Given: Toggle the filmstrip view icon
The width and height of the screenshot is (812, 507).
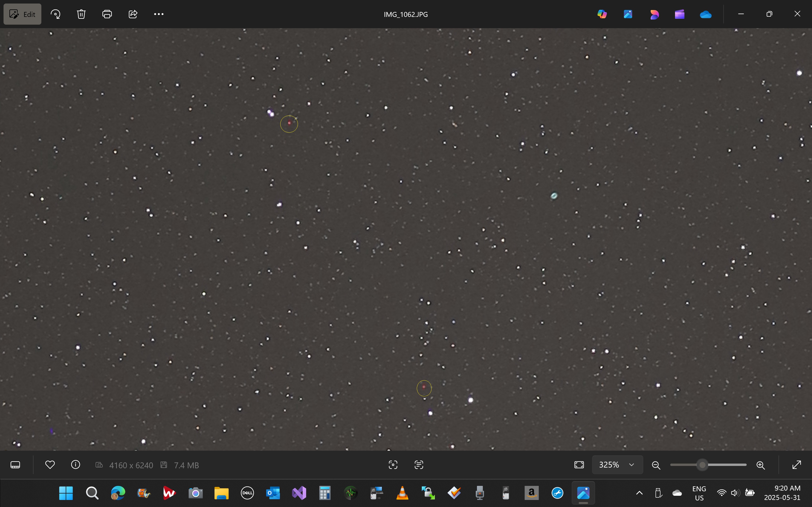Looking at the screenshot, I should click(16, 465).
